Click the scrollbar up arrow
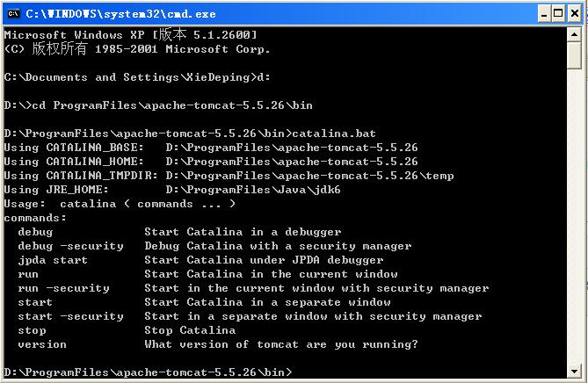The width and height of the screenshot is (588, 383). [574, 34]
